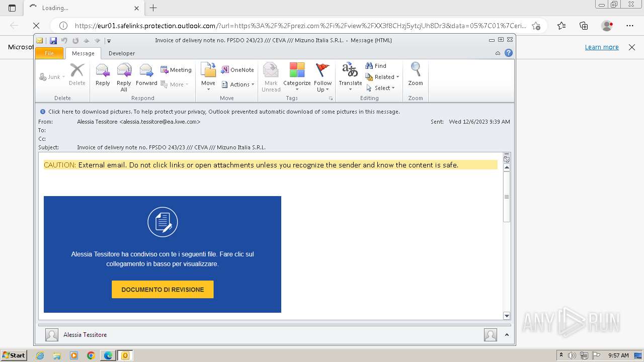644x362 pixels.
Task: Click the Save icon in quick access toolbar
Action: [53, 41]
